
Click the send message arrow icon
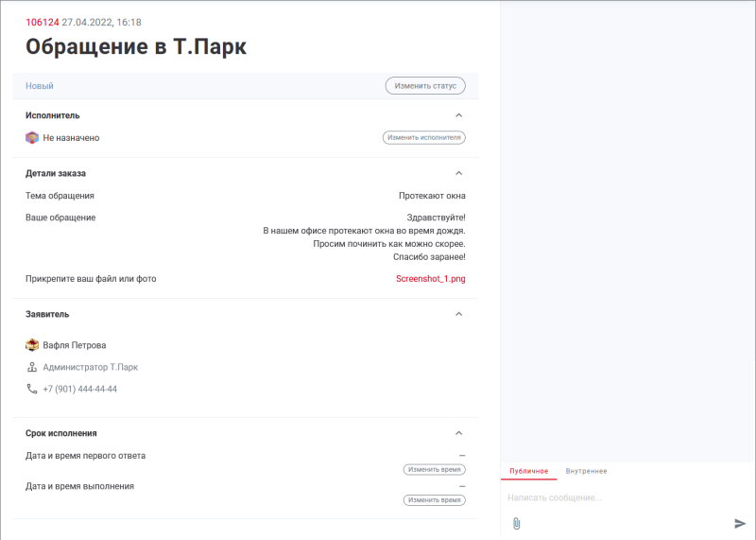(x=740, y=523)
